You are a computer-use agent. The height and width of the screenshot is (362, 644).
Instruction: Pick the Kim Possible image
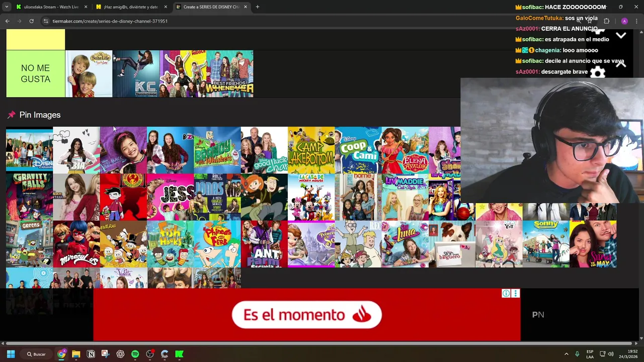pyautogui.click(x=264, y=197)
